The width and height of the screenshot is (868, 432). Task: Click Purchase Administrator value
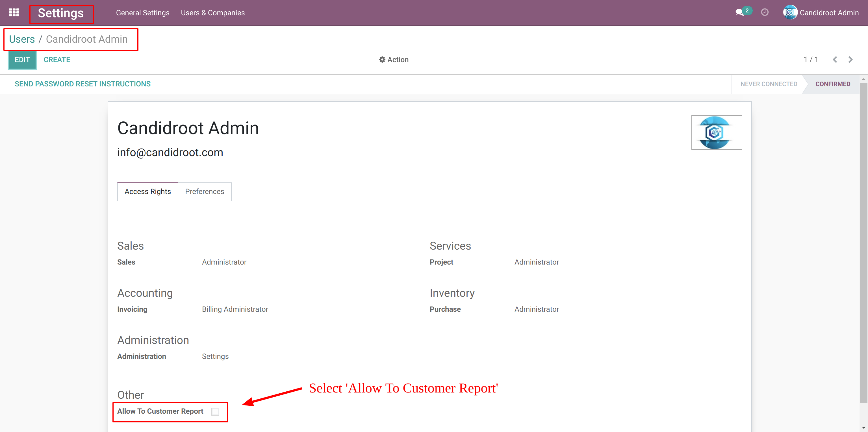click(x=537, y=309)
